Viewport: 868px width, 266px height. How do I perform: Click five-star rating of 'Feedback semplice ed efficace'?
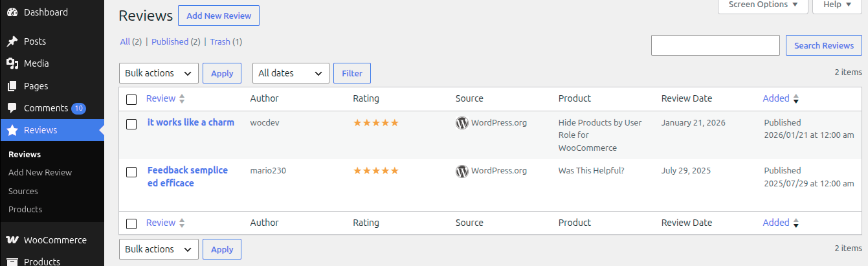point(375,171)
